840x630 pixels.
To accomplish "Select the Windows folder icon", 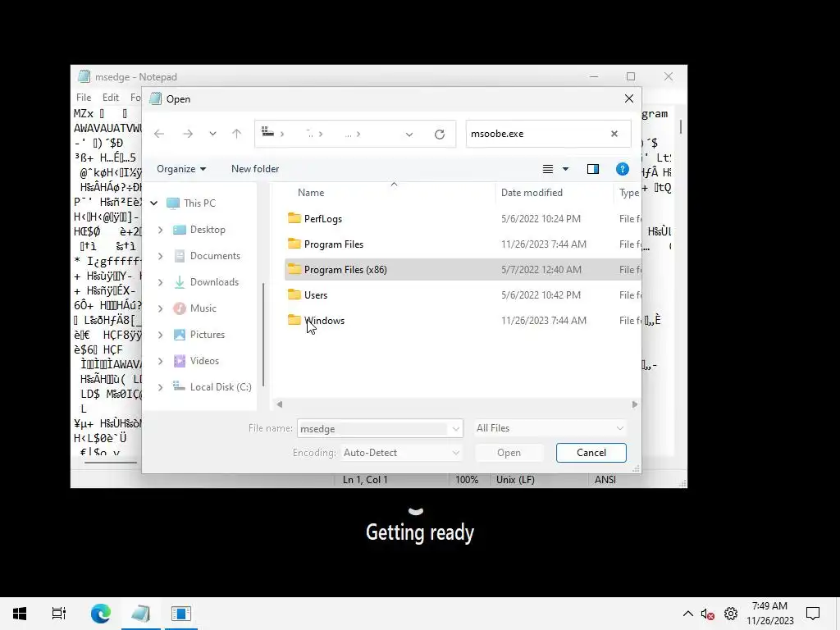I will (294, 320).
